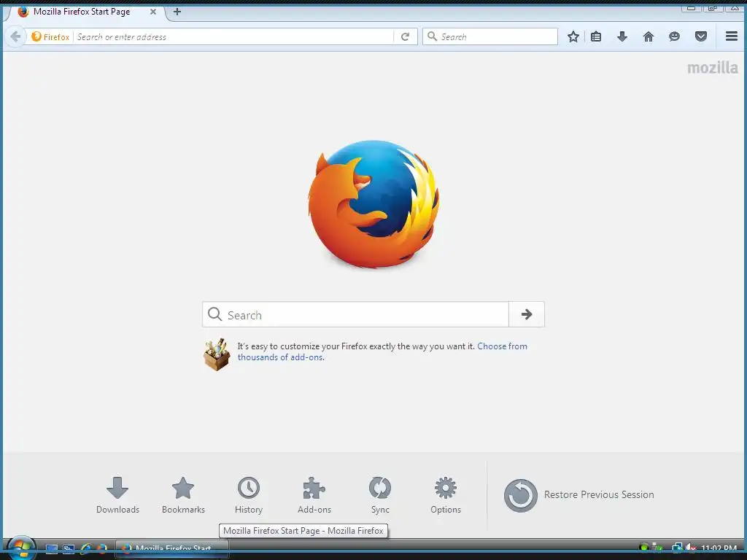Screen dimensions: 747x560
Task: Close the Mozilla Firefox Start Page tab
Action: click(153, 12)
